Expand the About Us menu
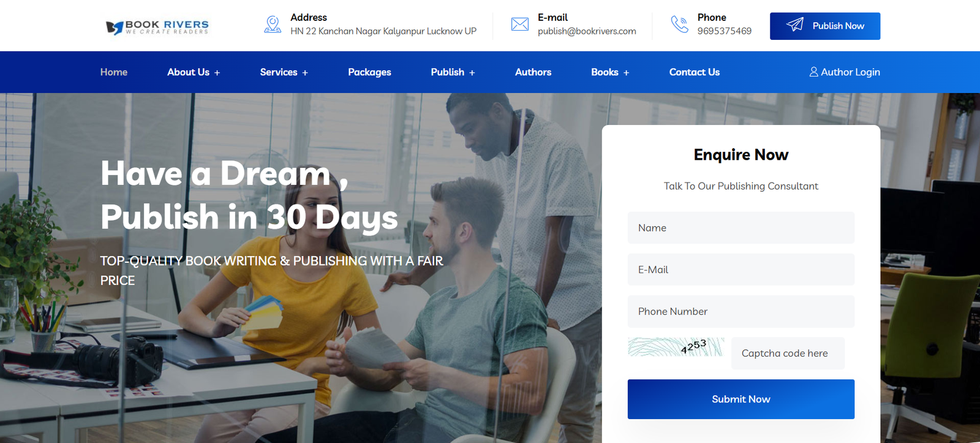This screenshot has height=443, width=980. 193,72
